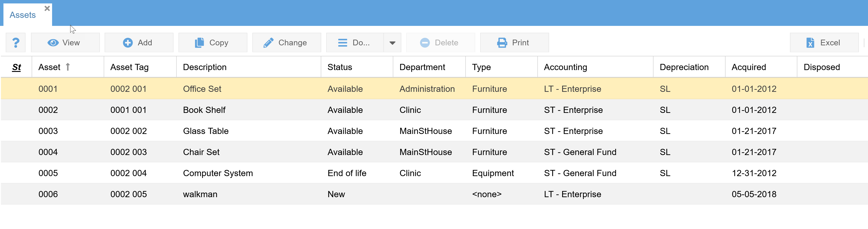Sort table by Description column header
The image size is (868, 229).
(204, 67)
